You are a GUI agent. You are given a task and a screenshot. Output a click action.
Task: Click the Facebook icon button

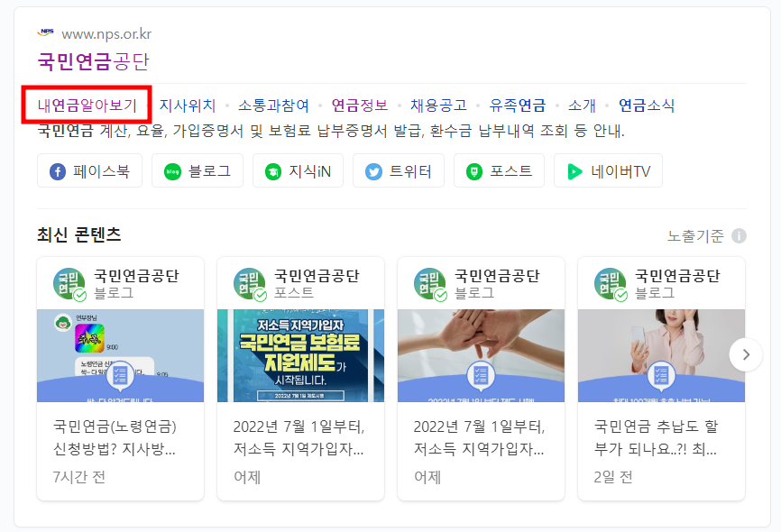pyautogui.click(x=58, y=172)
